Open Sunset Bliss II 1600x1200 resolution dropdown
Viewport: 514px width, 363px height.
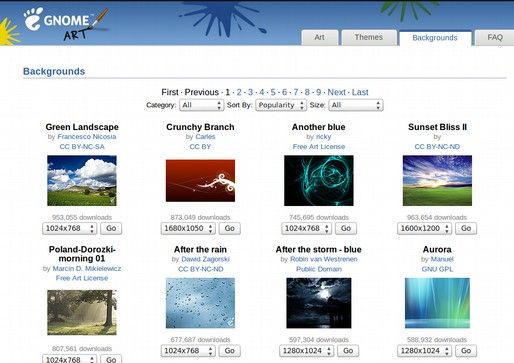click(x=424, y=229)
